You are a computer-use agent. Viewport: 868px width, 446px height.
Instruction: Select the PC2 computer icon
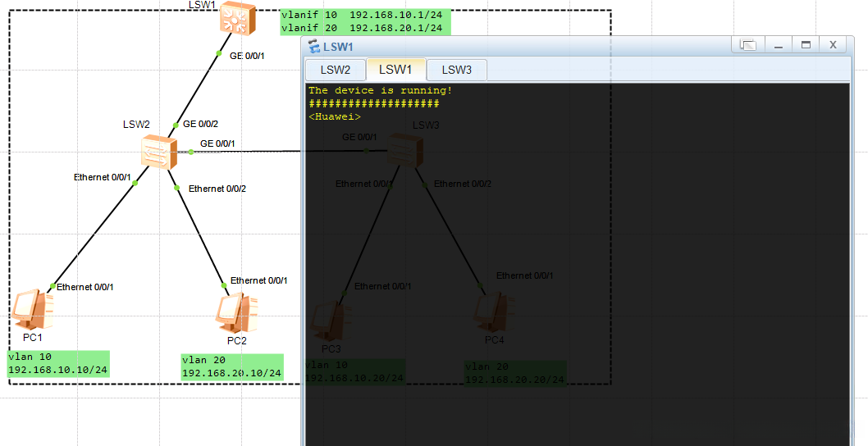pos(236,313)
